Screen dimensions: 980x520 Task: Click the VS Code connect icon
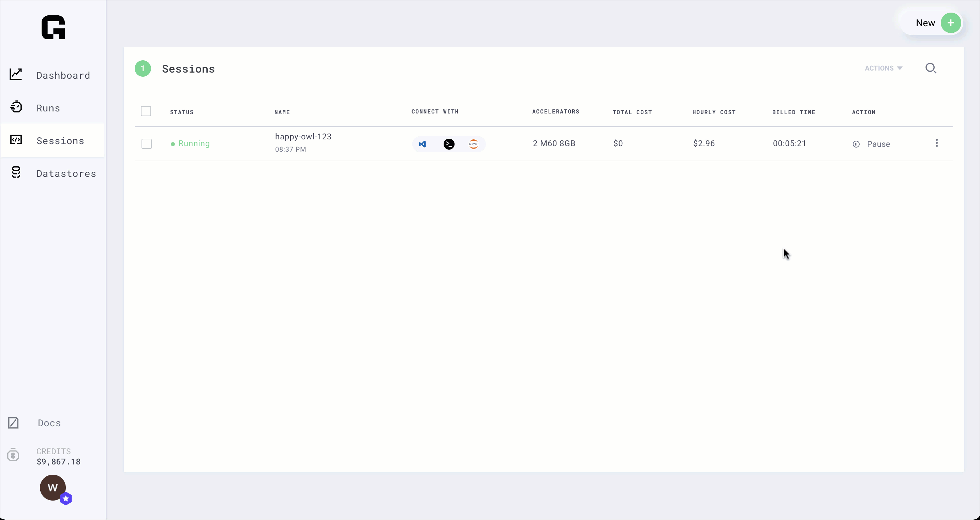click(x=422, y=143)
